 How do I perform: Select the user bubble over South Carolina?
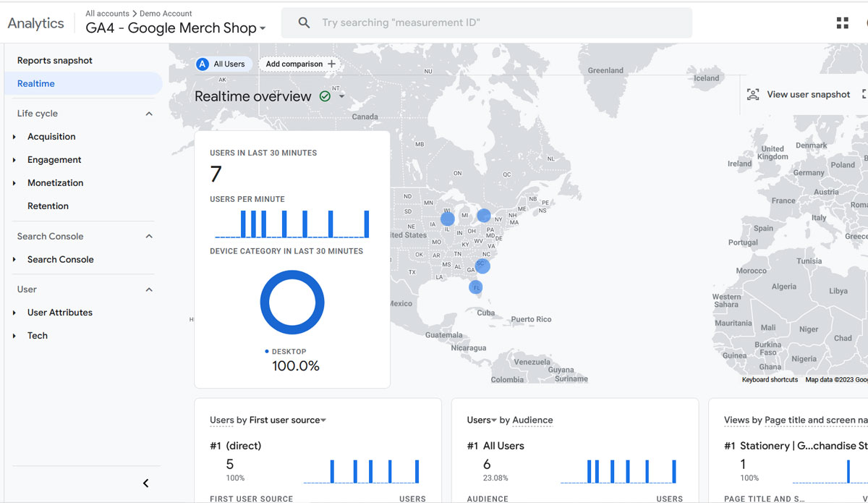click(482, 266)
